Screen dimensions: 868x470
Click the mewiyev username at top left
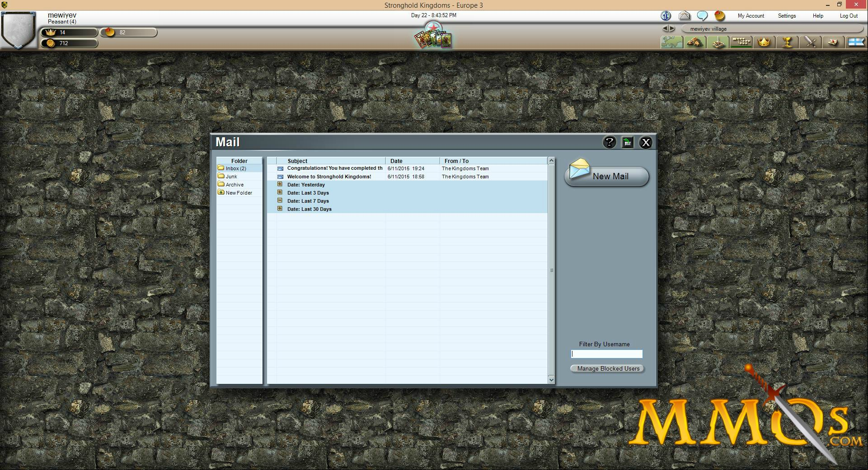point(62,15)
